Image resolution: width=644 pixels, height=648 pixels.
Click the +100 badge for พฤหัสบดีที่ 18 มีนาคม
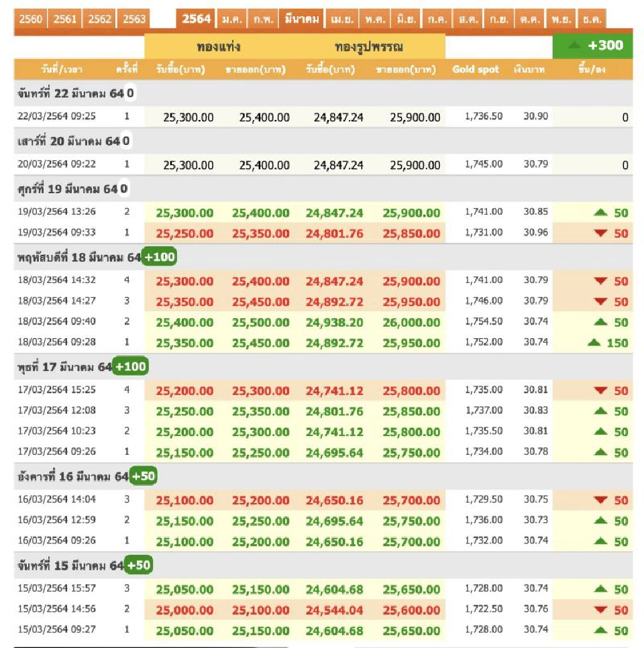coord(159,258)
